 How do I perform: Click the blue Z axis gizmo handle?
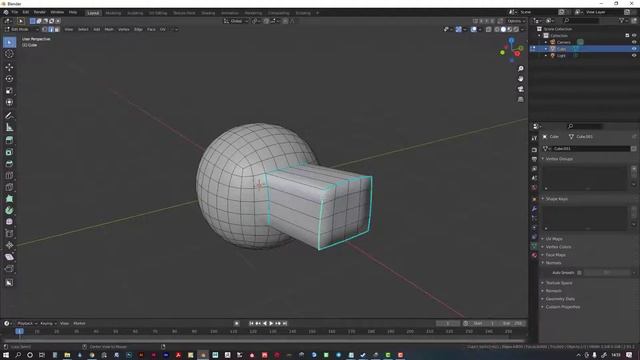511,40
